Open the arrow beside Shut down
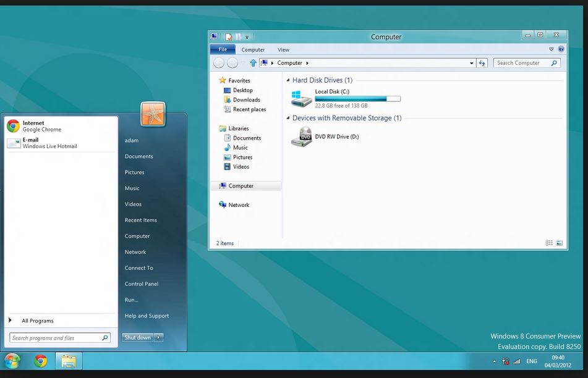 coord(159,337)
